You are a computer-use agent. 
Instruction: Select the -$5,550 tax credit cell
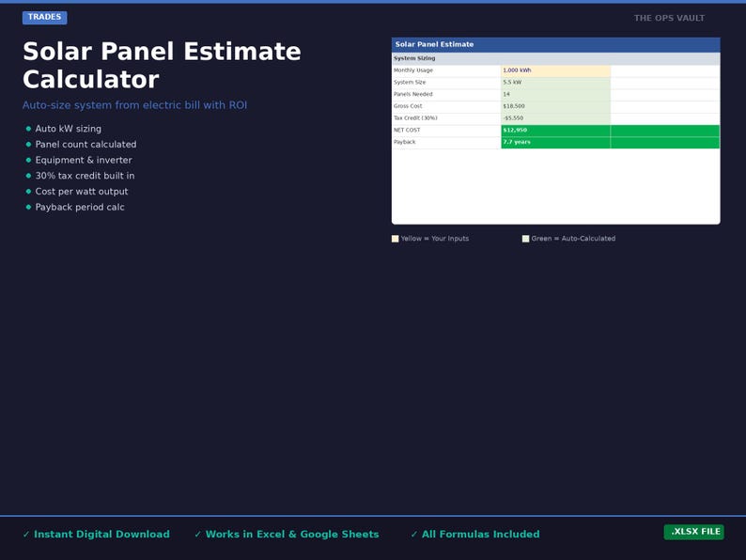pos(555,118)
